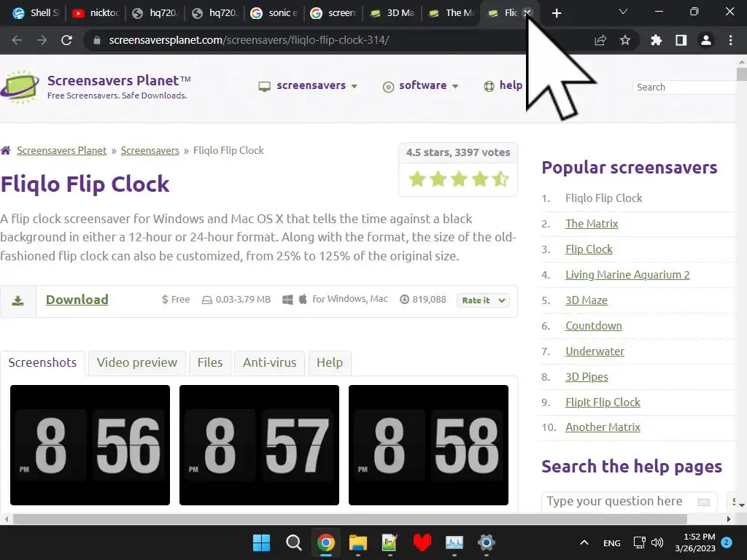The width and height of the screenshot is (747, 560).
Task: Open The Matrix popular screensaver link
Action: pos(592,224)
